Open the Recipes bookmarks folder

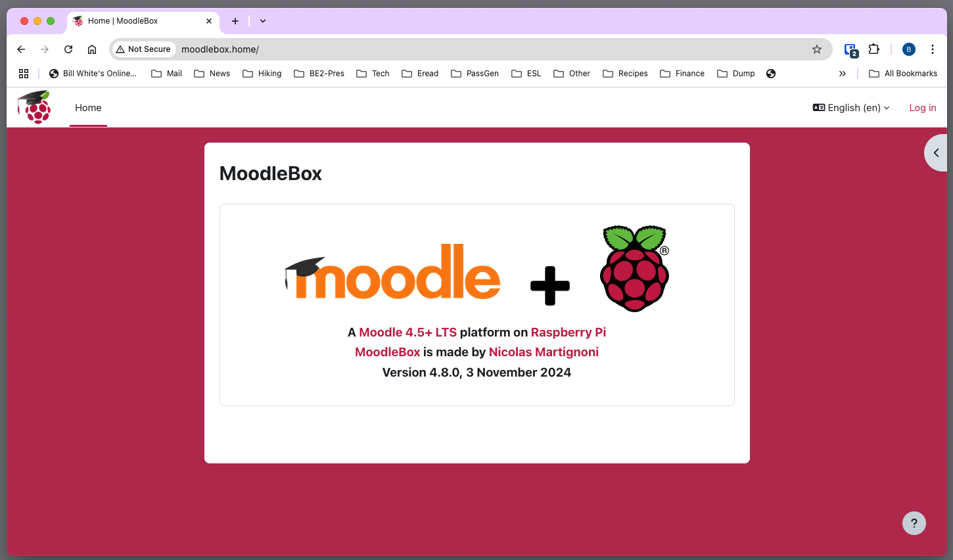click(x=626, y=74)
